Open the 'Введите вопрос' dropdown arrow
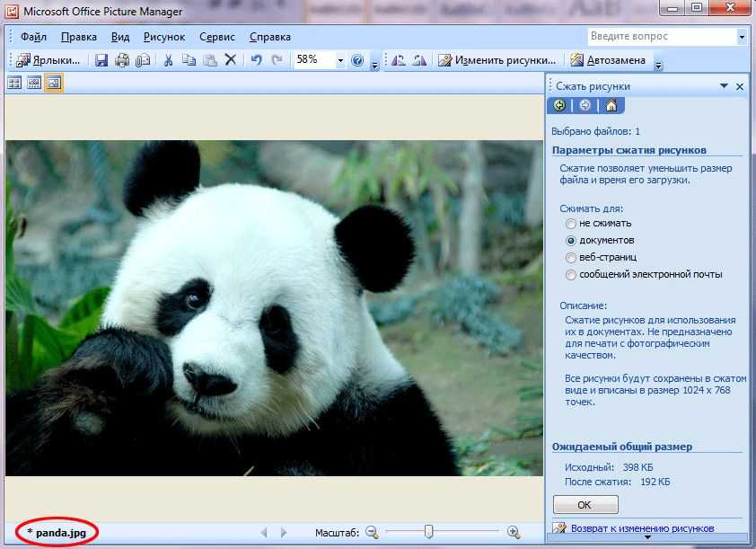The width and height of the screenshot is (756, 549). click(x=741, y=37)
